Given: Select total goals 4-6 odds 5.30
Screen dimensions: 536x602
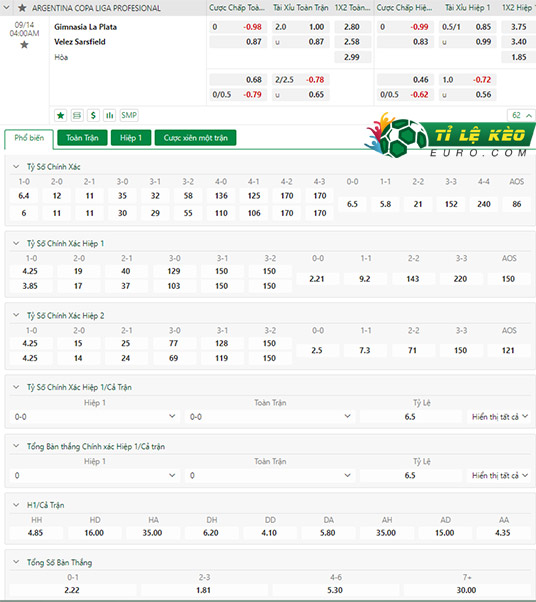Looking at the screenshot, I should coord(335,590).
